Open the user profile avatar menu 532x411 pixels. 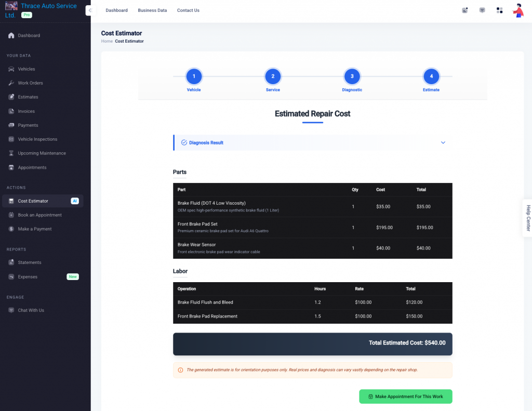tap(518, 10)
